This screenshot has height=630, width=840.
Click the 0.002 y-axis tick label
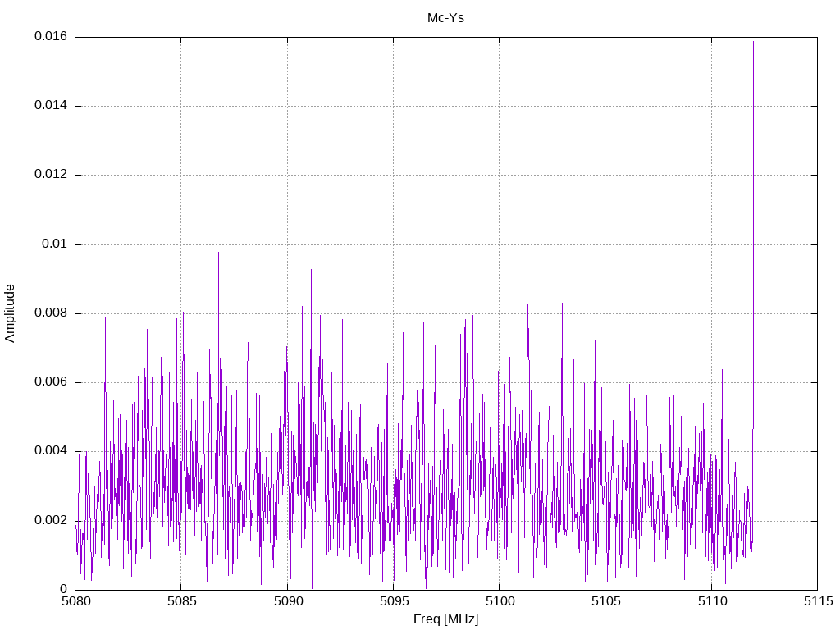point(50,520)
